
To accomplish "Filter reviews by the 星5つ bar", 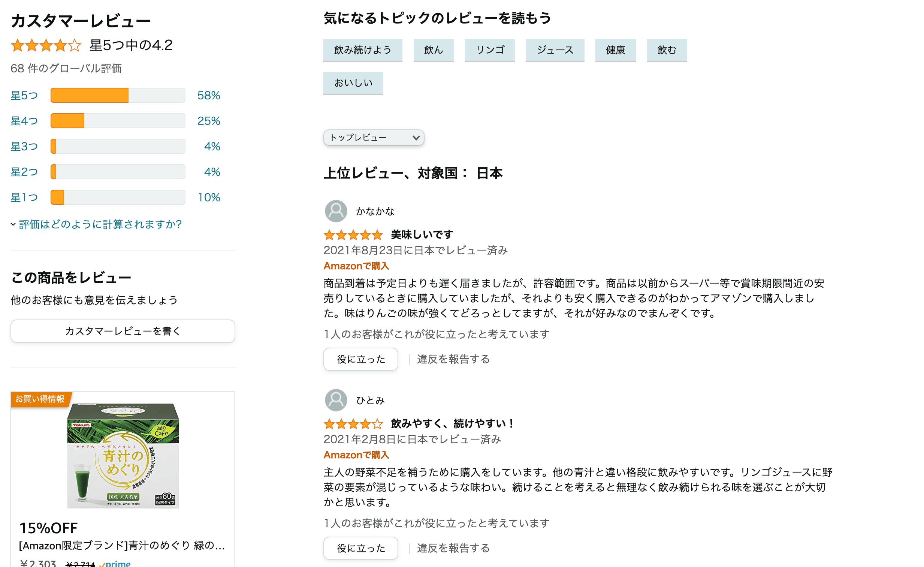I will coord(118,95).
